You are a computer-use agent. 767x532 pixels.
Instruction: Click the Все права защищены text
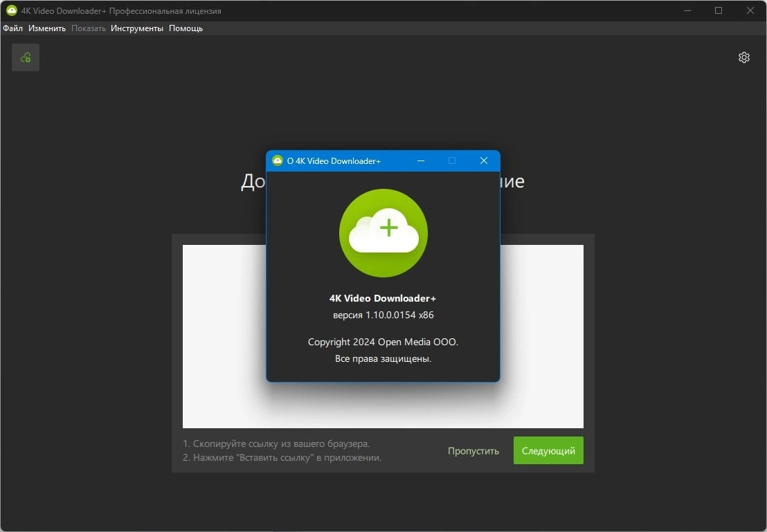click(x=383, y=359)
